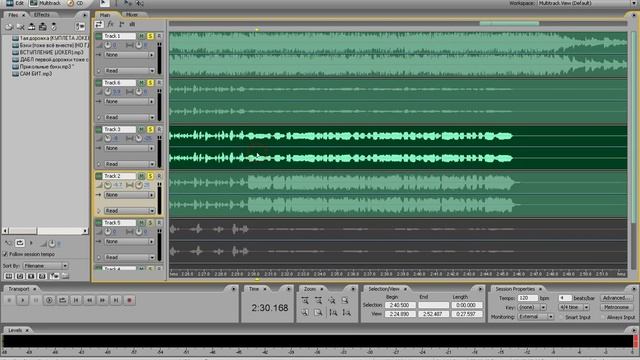Mute Track 6
This screenshot has height=360, width=640.
pos(141,83)
